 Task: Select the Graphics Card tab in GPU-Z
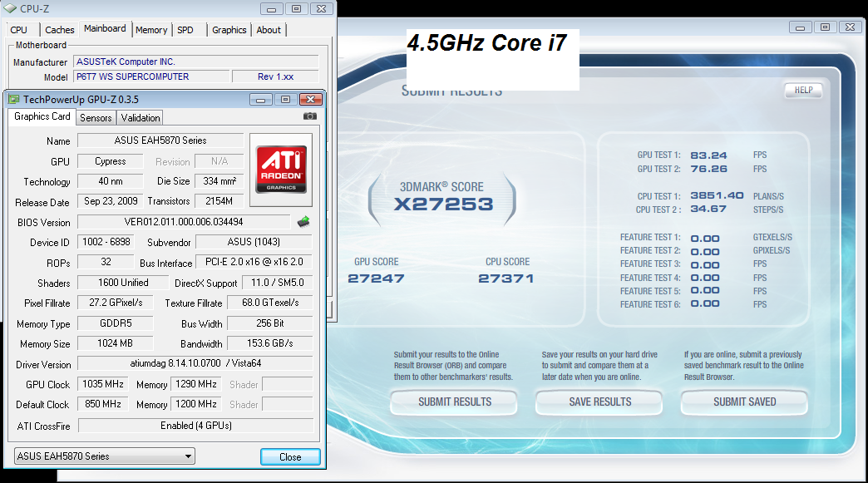pos(42,116)
